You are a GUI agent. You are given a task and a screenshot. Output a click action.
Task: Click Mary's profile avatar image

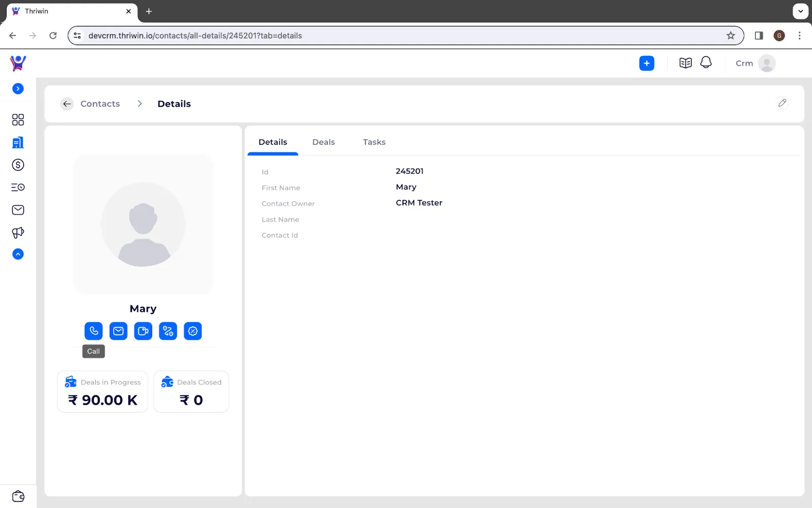tap(143, 224)
